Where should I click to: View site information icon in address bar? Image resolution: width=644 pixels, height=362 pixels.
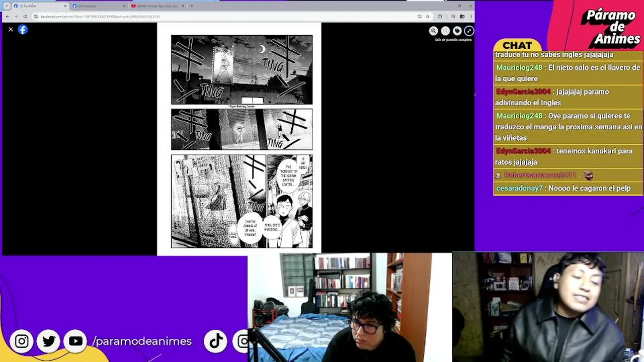pyautogui.click(x=36, y=17)
